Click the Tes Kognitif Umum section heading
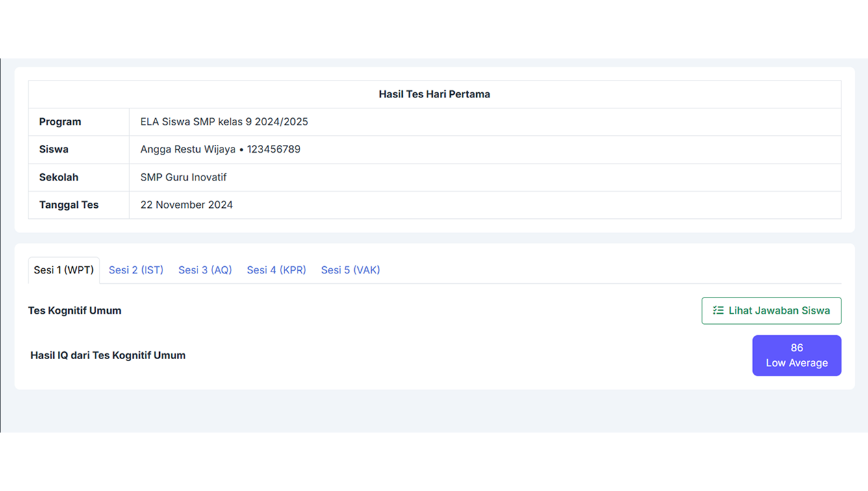The image size is (868, 491). click(x=75, y=310)
